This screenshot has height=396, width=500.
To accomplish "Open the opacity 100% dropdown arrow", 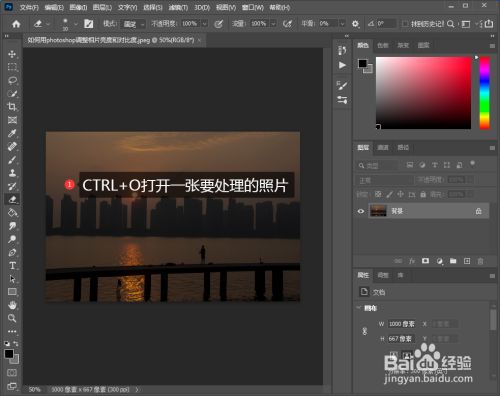I will (x=204, y=24).
